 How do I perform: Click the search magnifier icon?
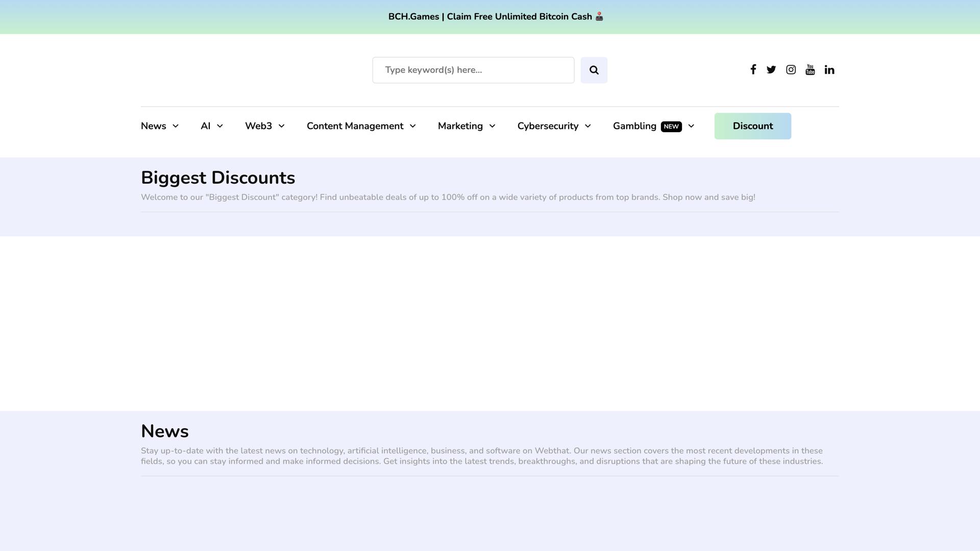[594, 70]
